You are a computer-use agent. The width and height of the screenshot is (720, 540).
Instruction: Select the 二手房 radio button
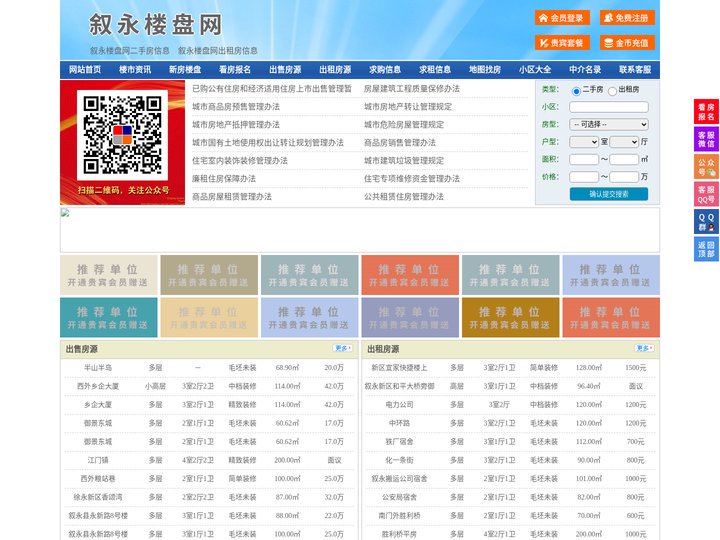point(576,91)
